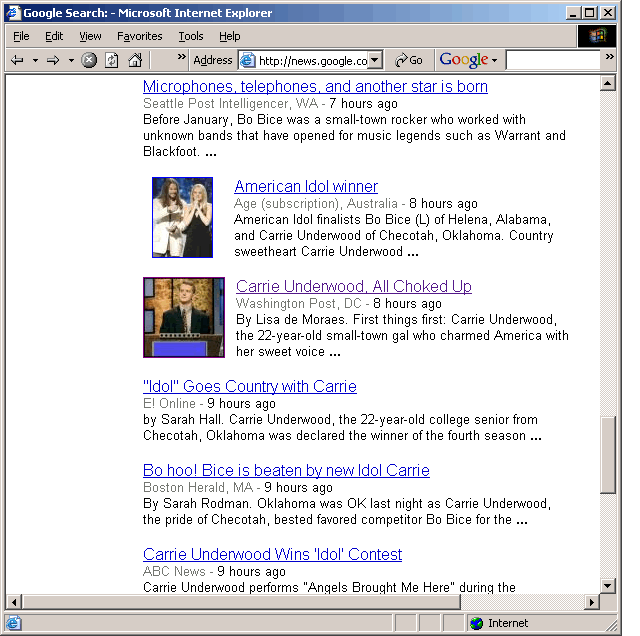The height and width of the screenshot is (636, 640).
Task: Click the Back arrow toolbar button
Action: coord(18,61)
